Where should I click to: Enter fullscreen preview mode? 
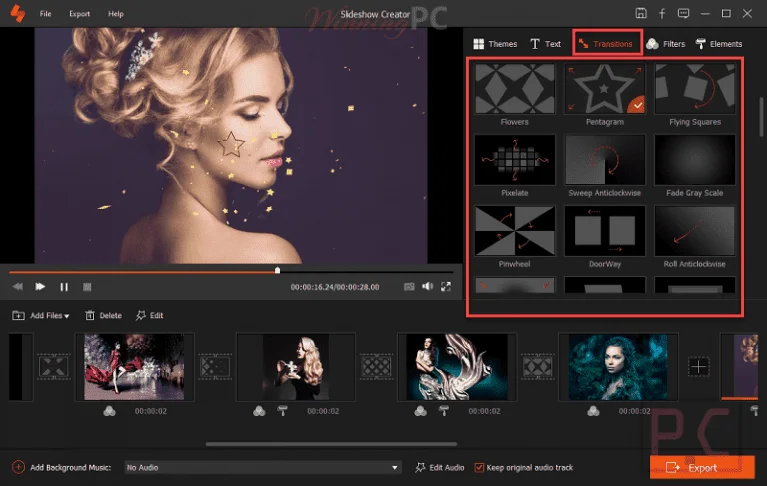[x=446, y=287]
